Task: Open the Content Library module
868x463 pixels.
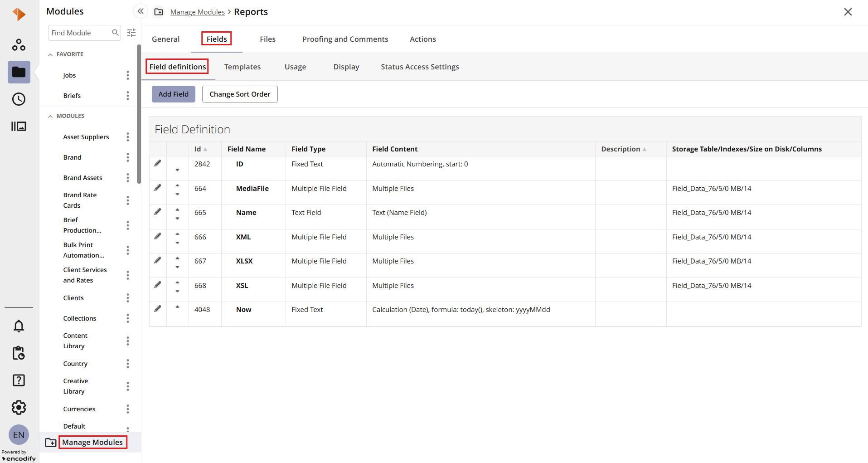Action: point(75,341)
